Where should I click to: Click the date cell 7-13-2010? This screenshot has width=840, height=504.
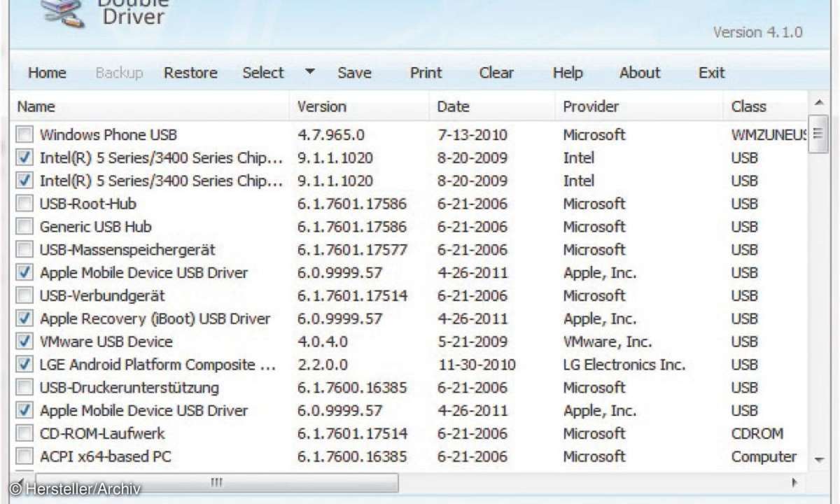coord(472,134)
